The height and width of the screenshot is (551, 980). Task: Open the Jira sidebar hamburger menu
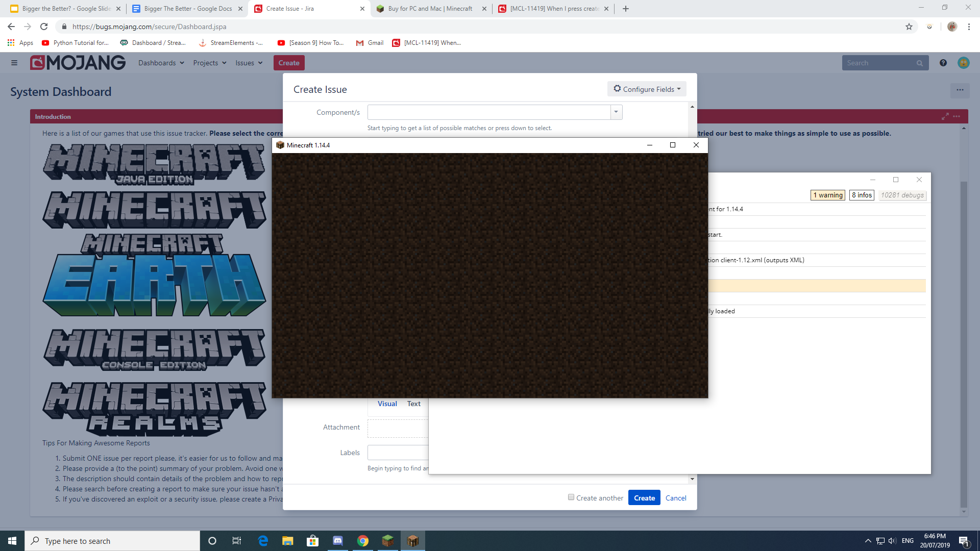click(14, 63)
